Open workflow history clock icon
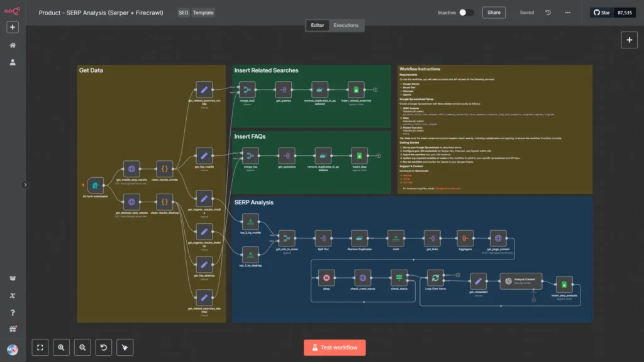 [x=548, y=13]
